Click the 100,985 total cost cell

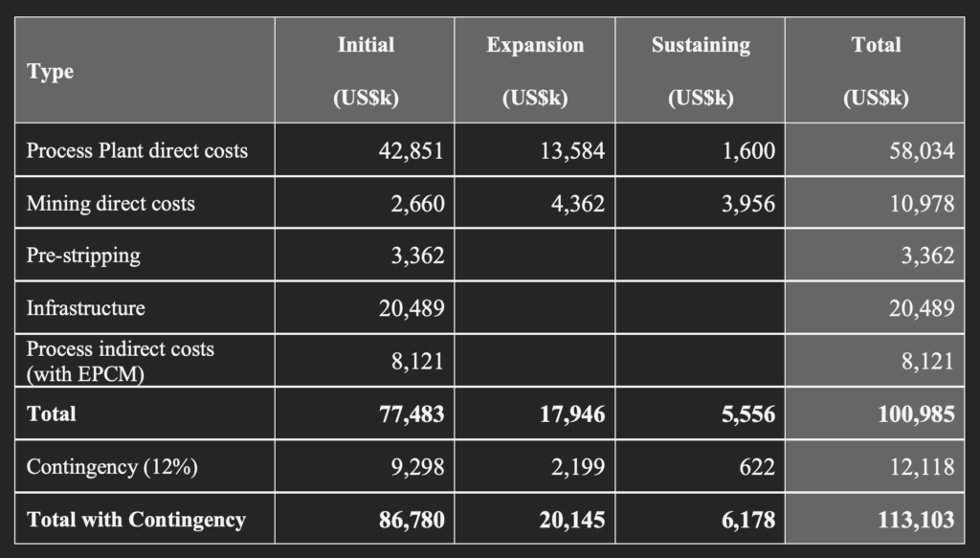point(917,413)
